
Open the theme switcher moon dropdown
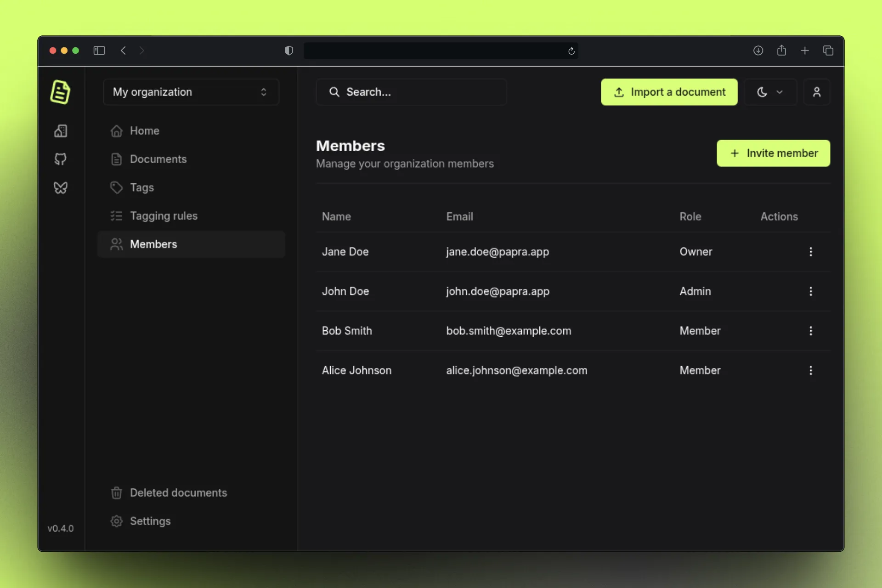pos(769,92)
